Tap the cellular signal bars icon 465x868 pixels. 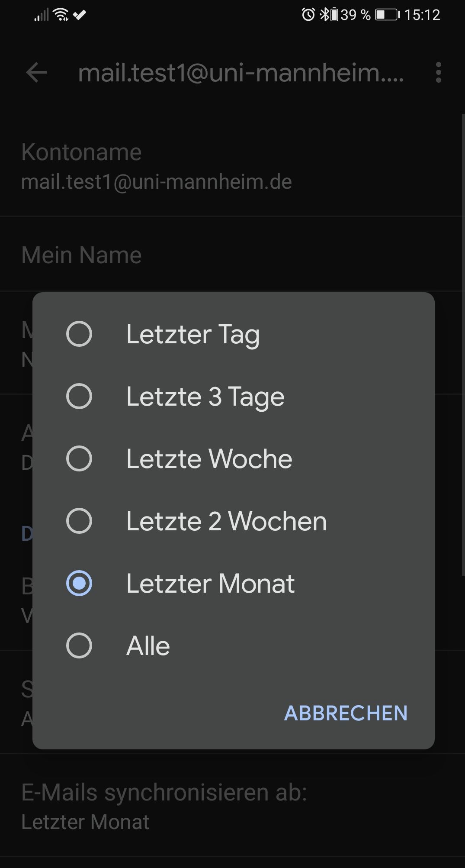pyautogui.click(x=42, y=16)
